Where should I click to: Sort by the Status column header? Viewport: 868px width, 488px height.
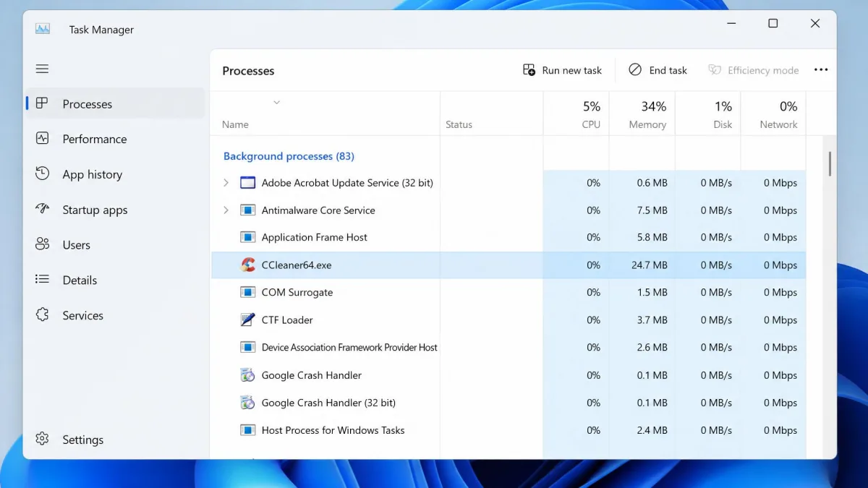coord(492,114)
